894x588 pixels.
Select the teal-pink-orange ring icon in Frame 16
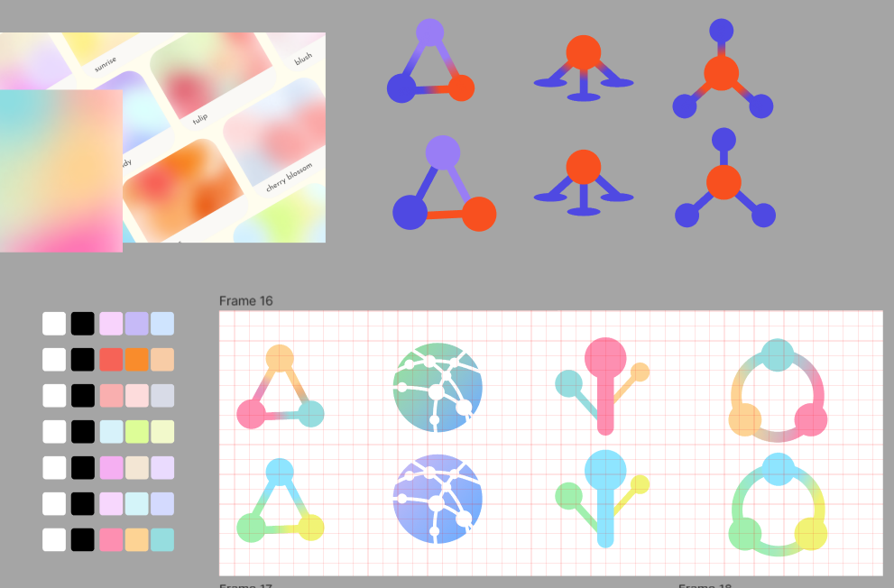[777, 390]
